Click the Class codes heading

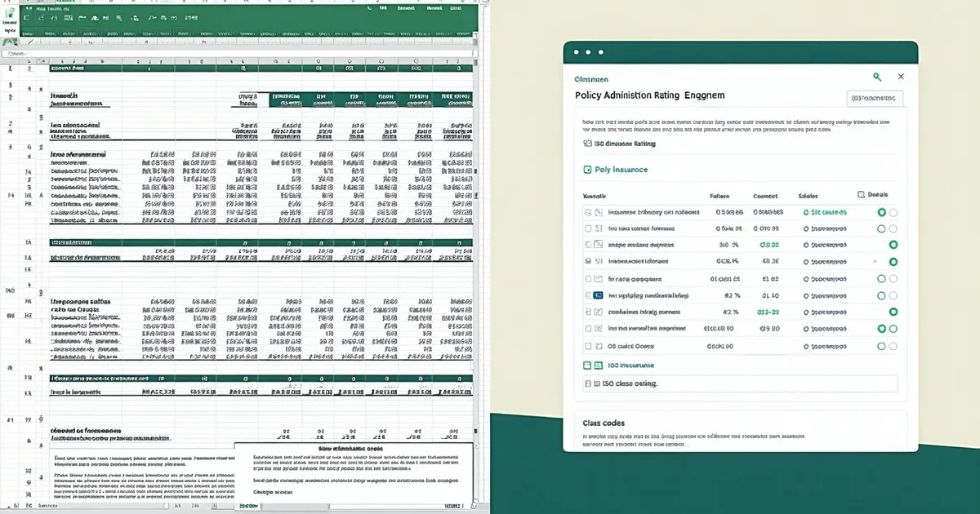[x=604, y=423]
